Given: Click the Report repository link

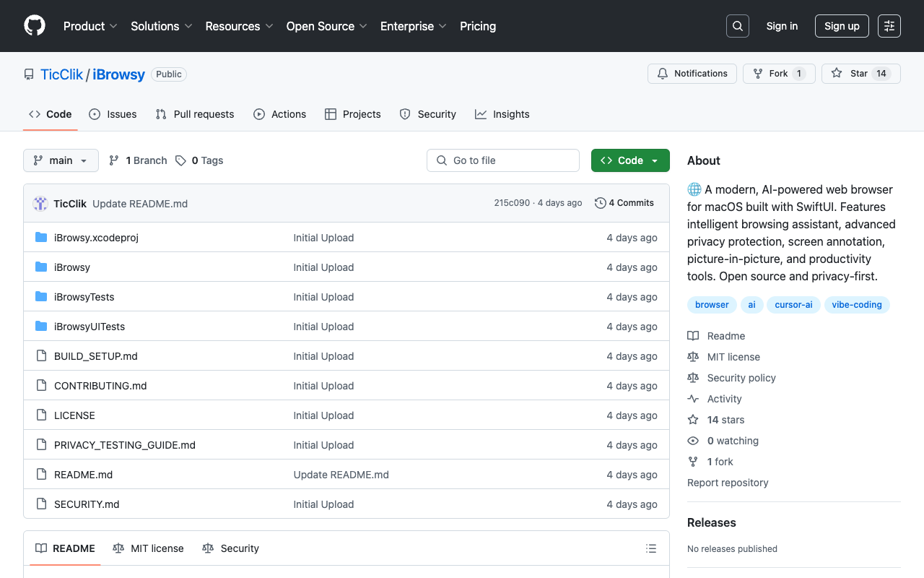Looking at the screenshot, I should pos(728,482).
